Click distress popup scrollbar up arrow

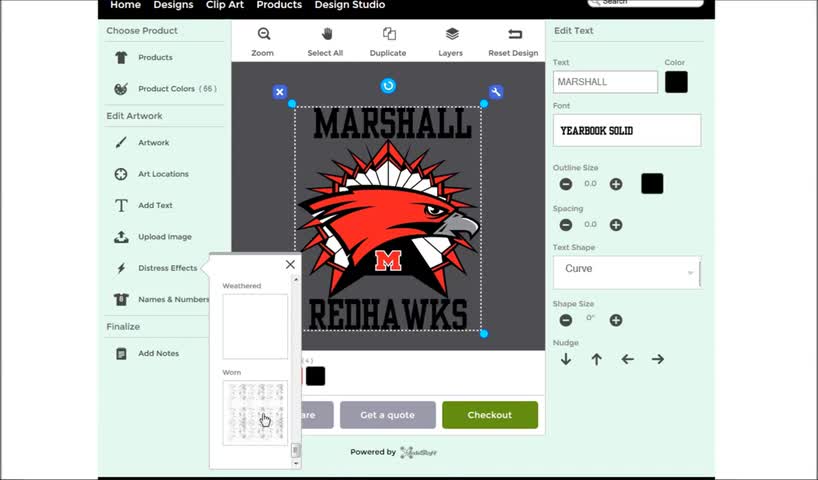[x=296, y=280]
